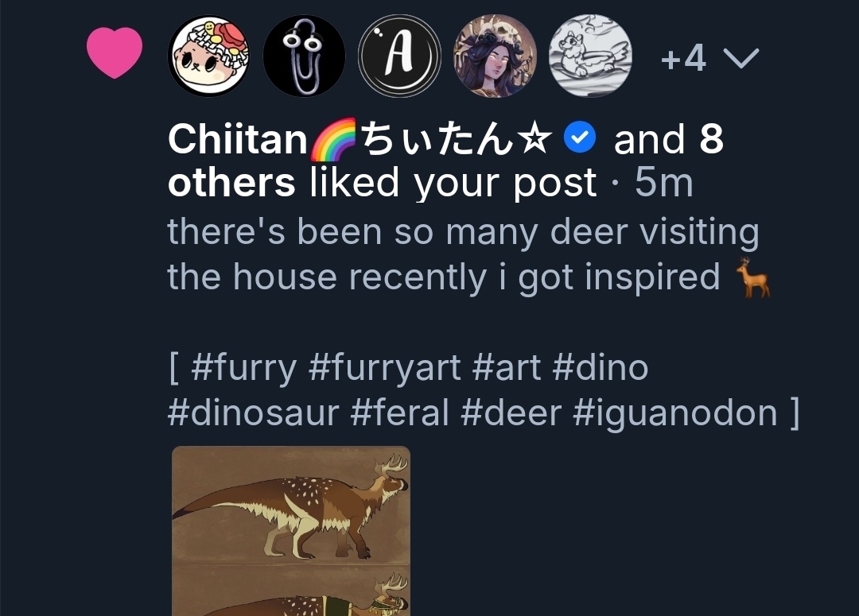Click the blue verified badge
Screen dimensions: 859x616
pyautogui.click(x=580, y=140)
